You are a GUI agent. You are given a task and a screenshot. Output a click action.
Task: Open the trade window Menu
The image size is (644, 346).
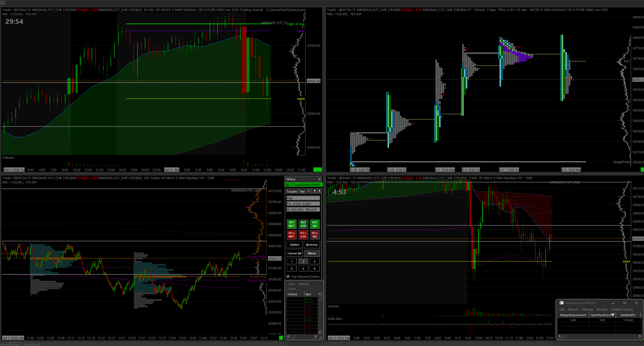(312, 253)
